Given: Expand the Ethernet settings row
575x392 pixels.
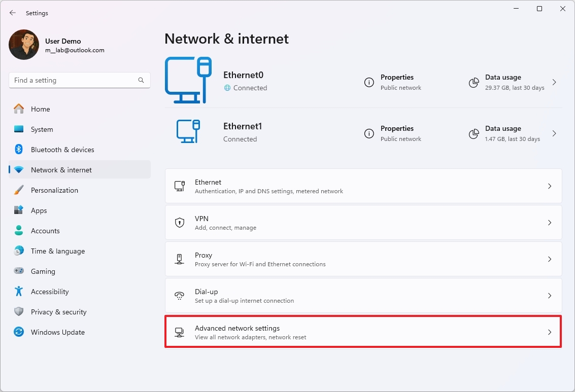Looking at the screenshot, I should [550, 186].
